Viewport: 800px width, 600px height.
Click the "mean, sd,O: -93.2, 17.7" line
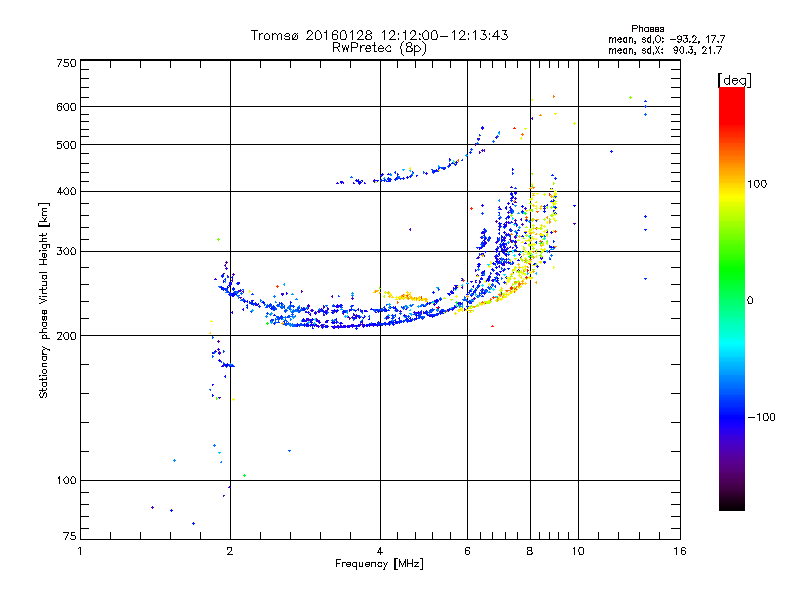click(x=666, y=39)
